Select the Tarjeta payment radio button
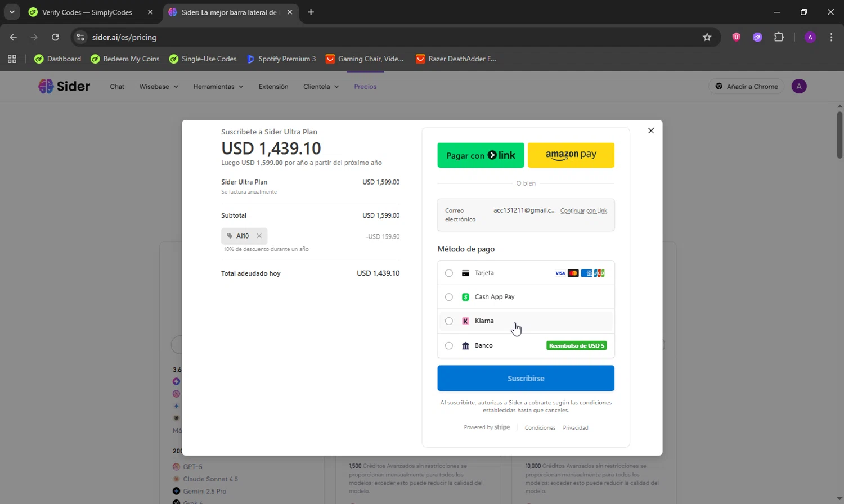The width and height of the screenshot is (844, 504). click(449, 273)
